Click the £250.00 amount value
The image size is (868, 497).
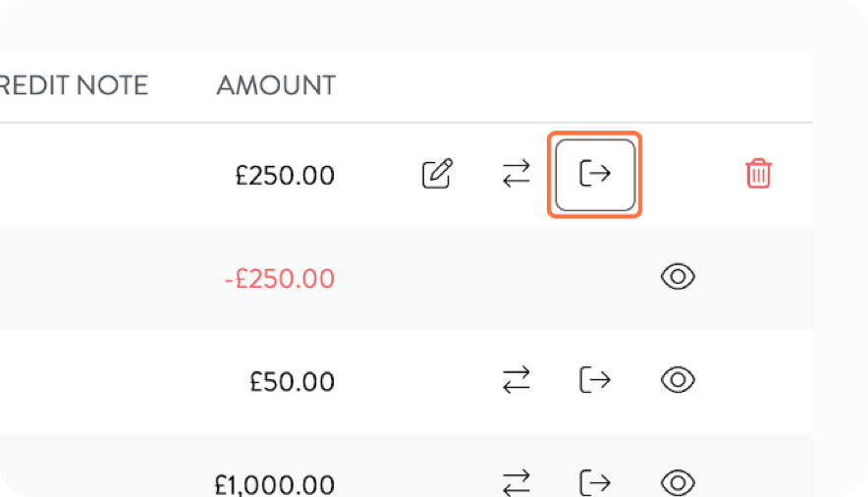[x=285, y=176]
